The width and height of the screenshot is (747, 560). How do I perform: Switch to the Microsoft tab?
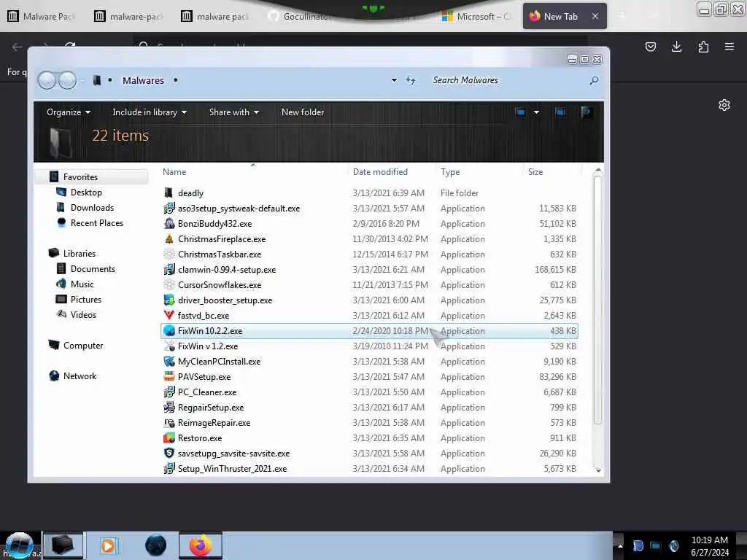coord(476,16)
